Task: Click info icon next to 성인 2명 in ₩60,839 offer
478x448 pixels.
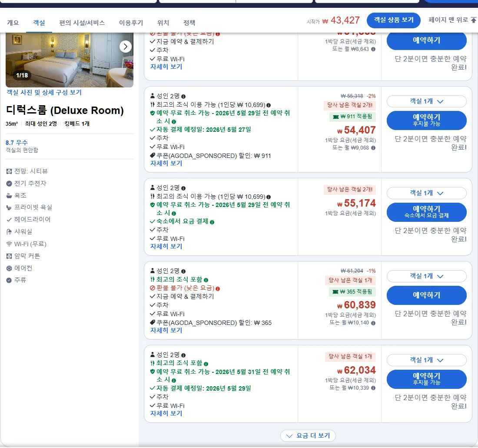Action: 183,271
